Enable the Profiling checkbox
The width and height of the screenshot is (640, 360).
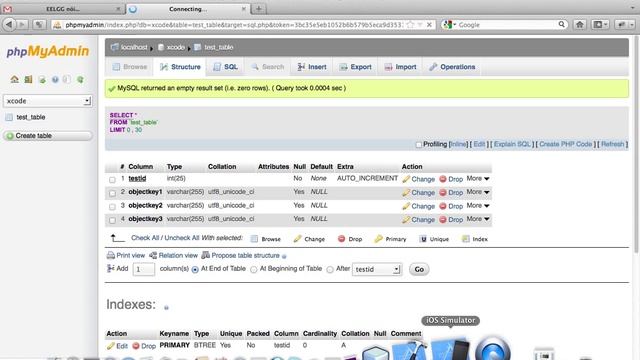click(x=418, y=144)
